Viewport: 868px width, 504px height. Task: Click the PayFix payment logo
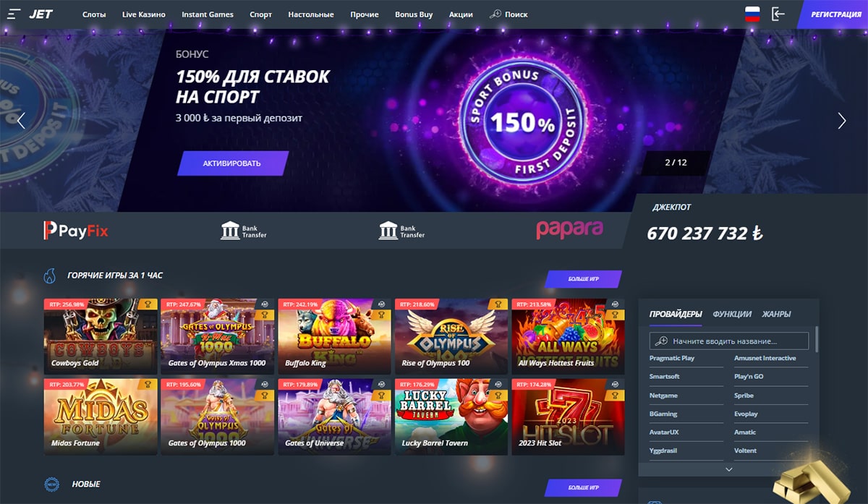[75, 231]
